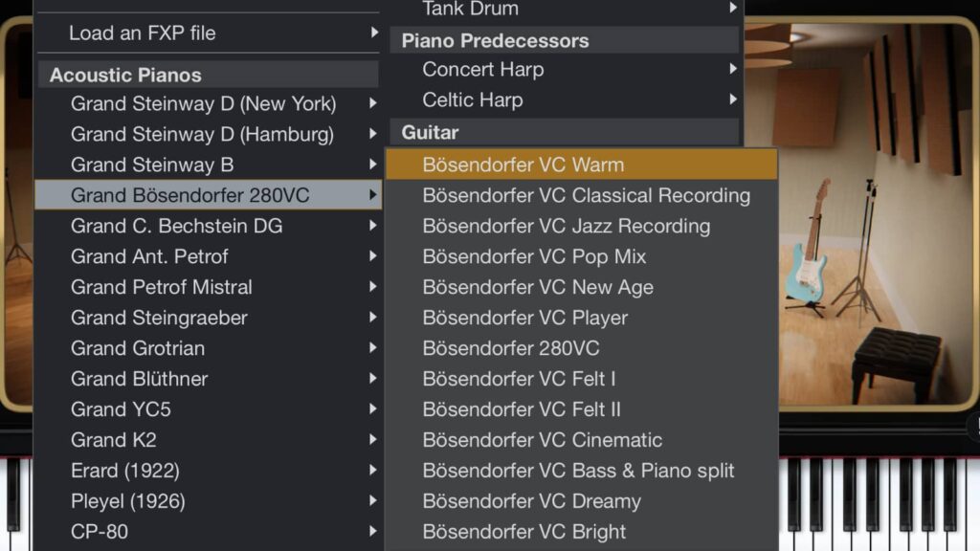Select Bösendorfer VC Warm preset
Viewport: 980px width, 551px height.
coord(523,165)
